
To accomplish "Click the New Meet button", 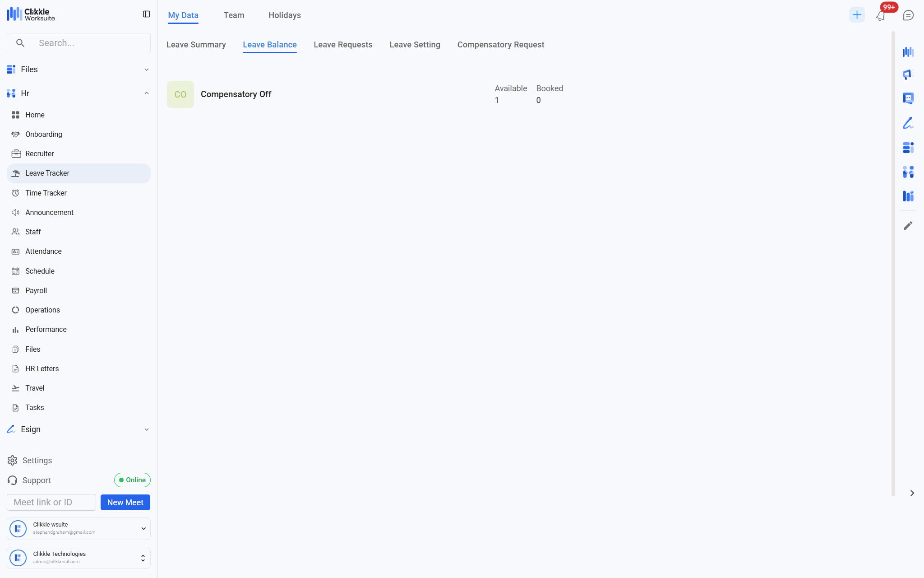I will (x=125, y=502).
